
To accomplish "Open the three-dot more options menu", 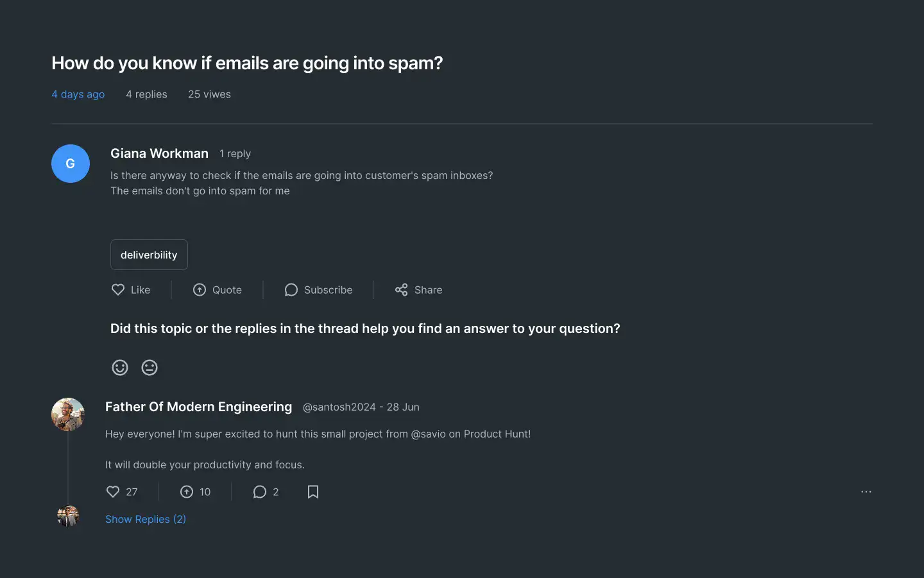I will pos(866,492).
